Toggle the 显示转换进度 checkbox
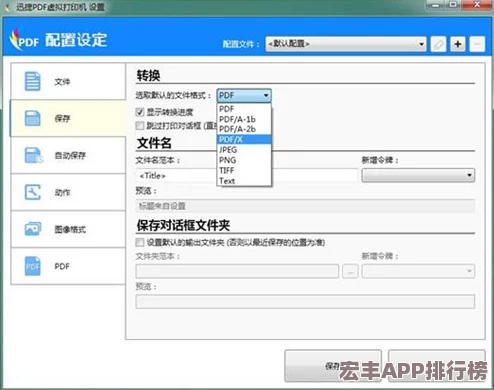The width and height of the screenshot is (494, 390). pyautogui.click(x=140, y=112)
